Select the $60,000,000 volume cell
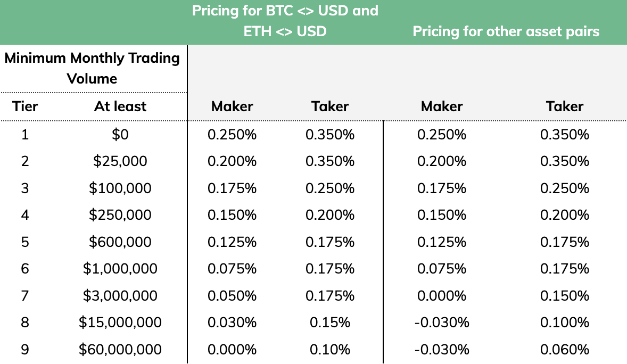This screenshot has height=364, width=627. pos(120,349)
